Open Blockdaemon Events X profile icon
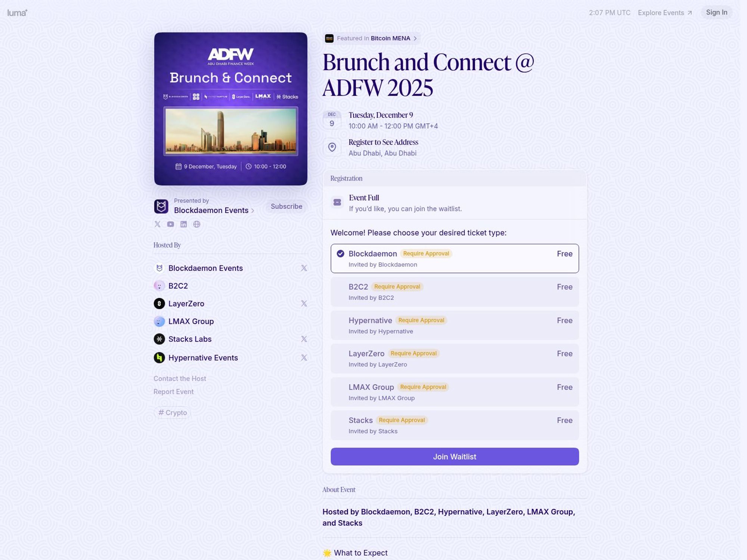Viewport: 747px width, 560px height. [157, 224]
